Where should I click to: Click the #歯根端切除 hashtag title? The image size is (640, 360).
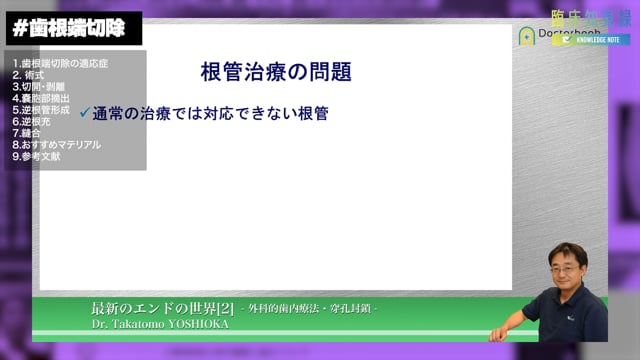coord(69,29)
